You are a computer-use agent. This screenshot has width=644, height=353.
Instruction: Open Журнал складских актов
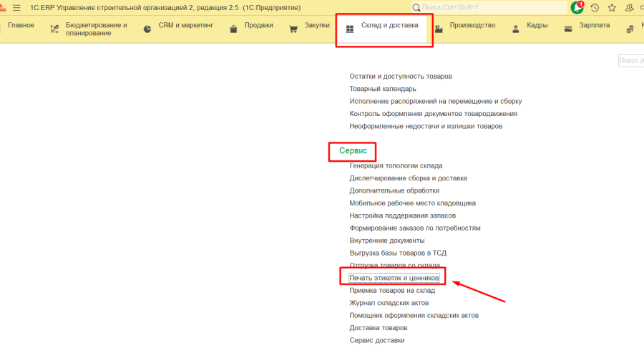click(x=389, y=303)
